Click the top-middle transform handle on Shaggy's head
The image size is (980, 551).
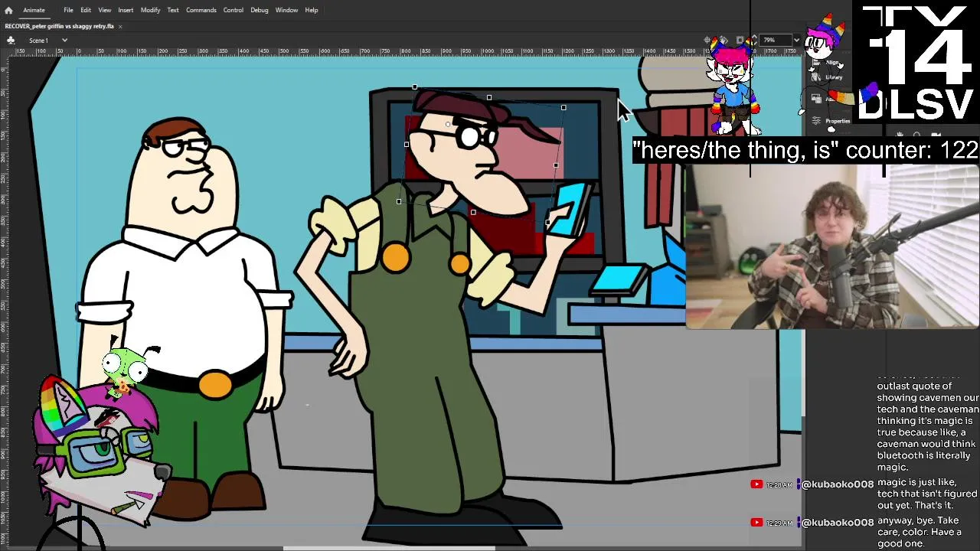point(488,98)
